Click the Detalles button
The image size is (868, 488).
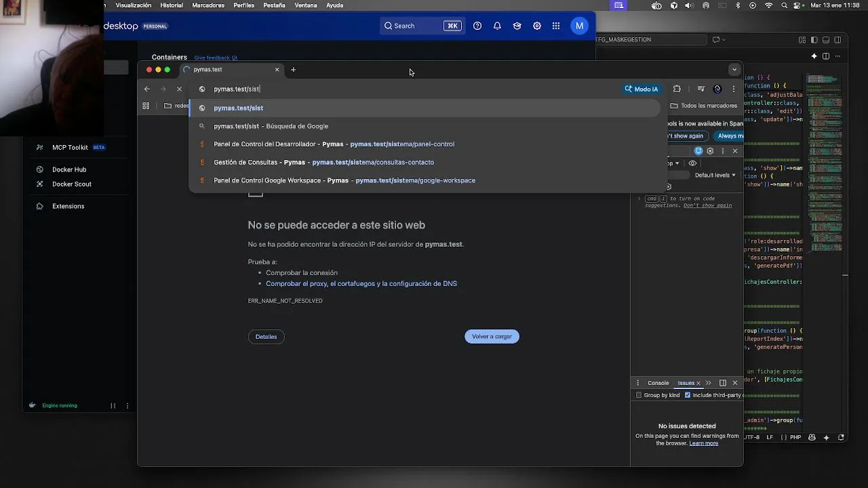[267, 336]
